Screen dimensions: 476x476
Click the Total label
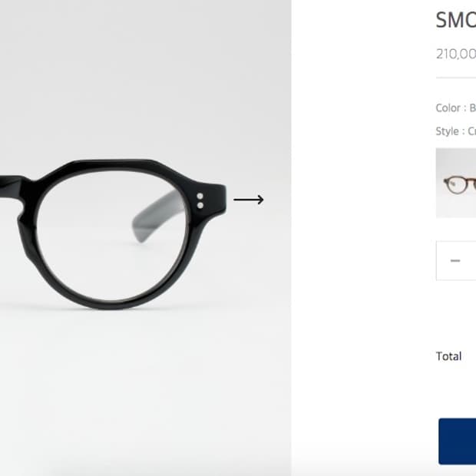click(448, 356)
